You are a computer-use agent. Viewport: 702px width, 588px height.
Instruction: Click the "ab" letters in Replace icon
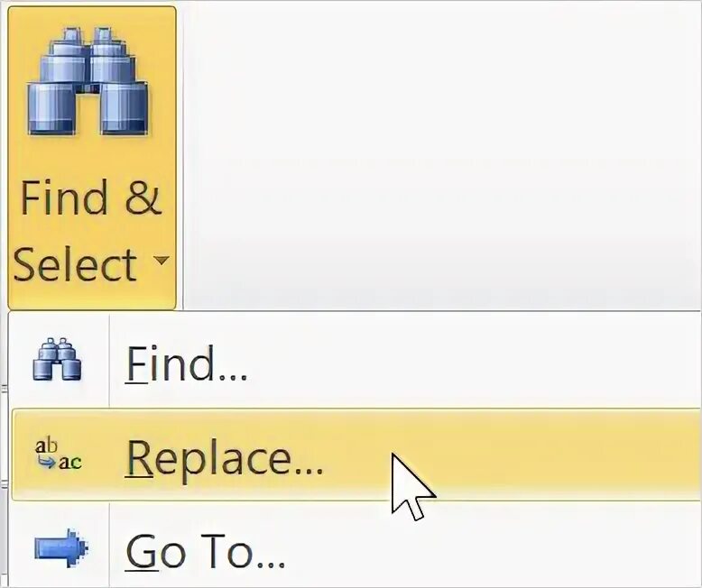46,446
